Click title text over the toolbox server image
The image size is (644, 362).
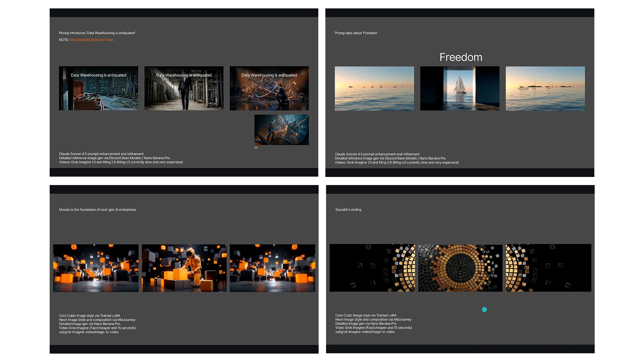click(98, 75)
